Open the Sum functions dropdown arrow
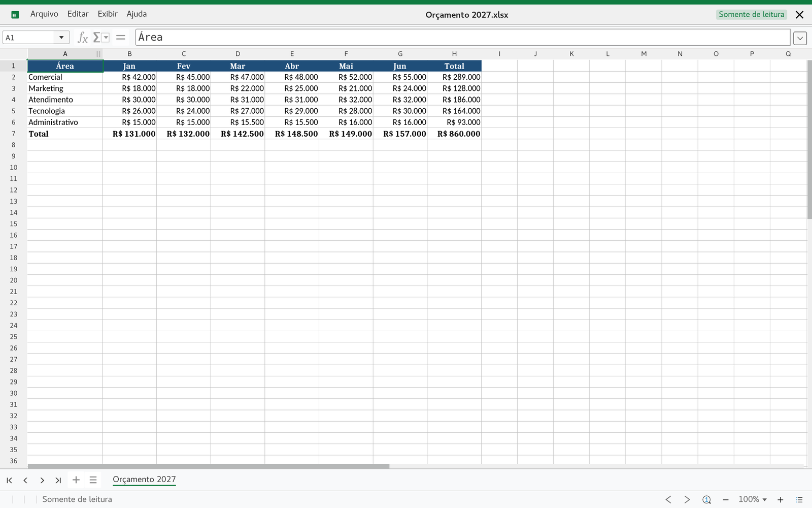Image resolution: width=812 pixels, height=508 pixels. pyautogui.click(x=106, y=38)
